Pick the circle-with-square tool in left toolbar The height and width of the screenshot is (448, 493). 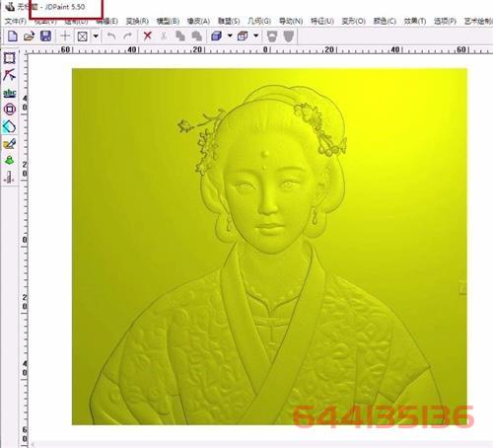click(x=10, y=109)
